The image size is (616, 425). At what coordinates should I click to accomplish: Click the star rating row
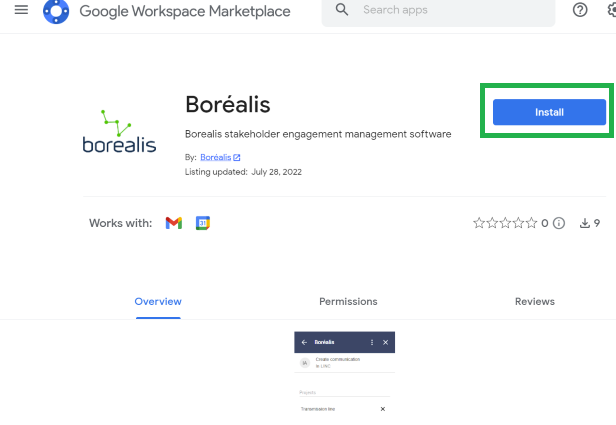point(505,224)
